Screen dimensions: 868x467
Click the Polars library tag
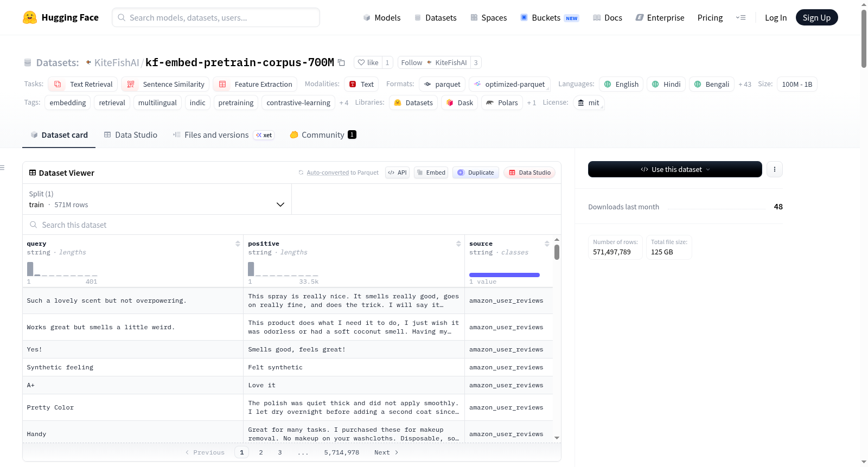pyautogui.click(x=502, y=103)
